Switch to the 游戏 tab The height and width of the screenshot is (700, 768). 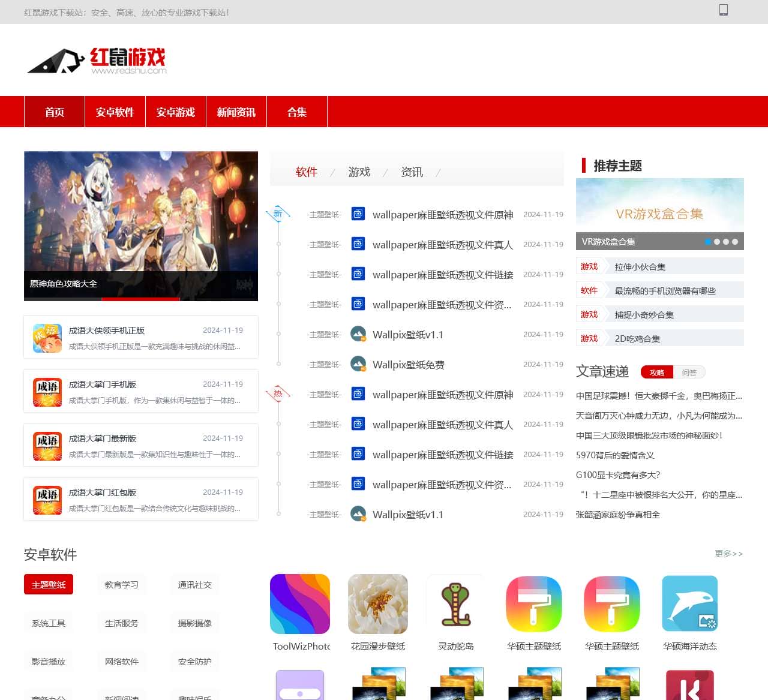click(x=359, y=172)
